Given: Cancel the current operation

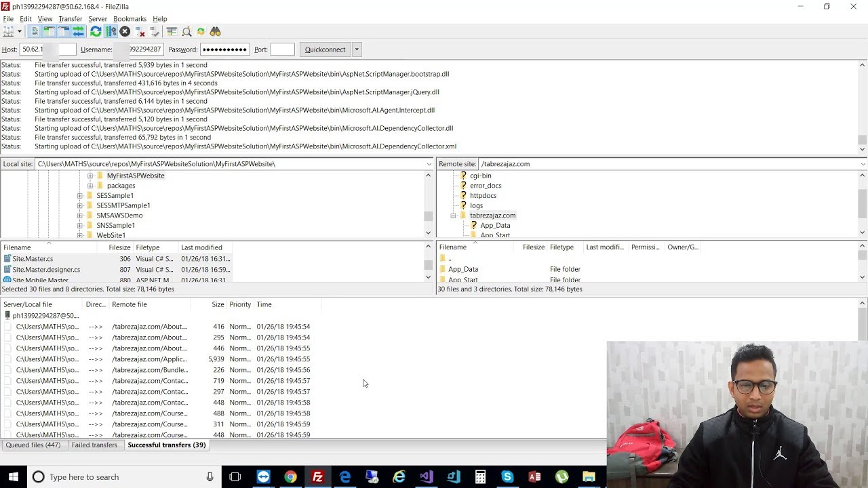Looking at the screenshot, I should tap(125, 32).
